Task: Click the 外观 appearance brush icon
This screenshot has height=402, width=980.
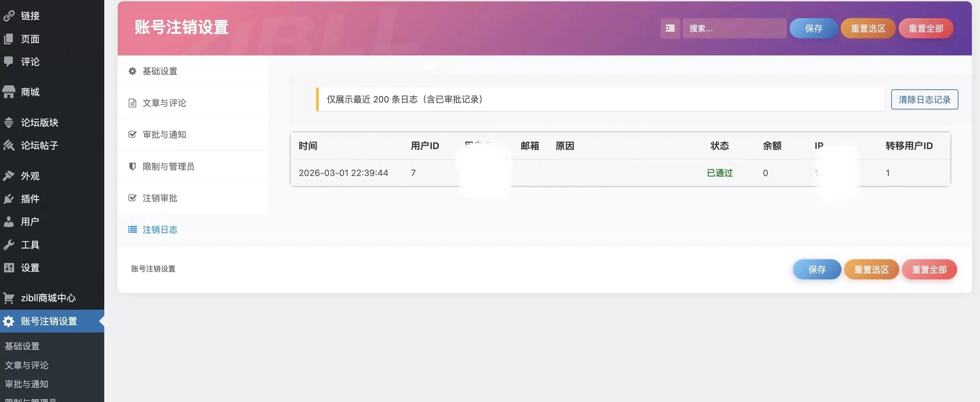Action: click(8, 176)
